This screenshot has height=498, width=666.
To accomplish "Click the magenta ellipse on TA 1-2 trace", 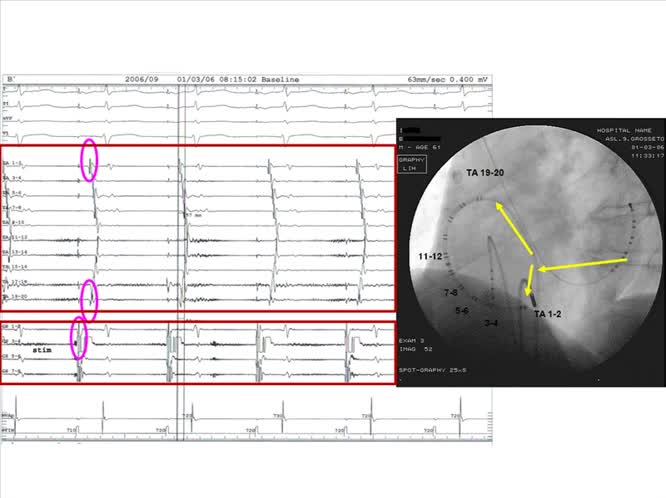I will click(88, 162).
